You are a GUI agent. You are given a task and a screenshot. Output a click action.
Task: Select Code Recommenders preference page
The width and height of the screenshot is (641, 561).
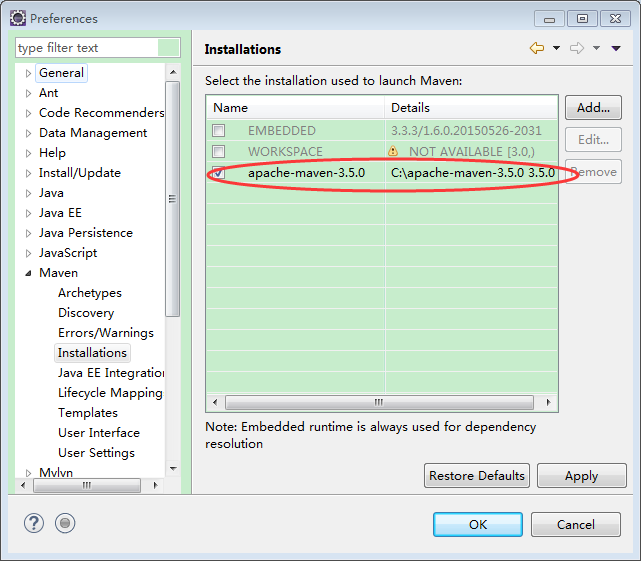click(x=101, y=112)
